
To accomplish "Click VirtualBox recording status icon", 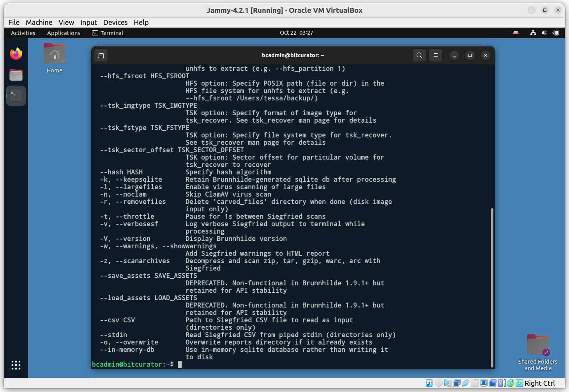I will 493,383.
